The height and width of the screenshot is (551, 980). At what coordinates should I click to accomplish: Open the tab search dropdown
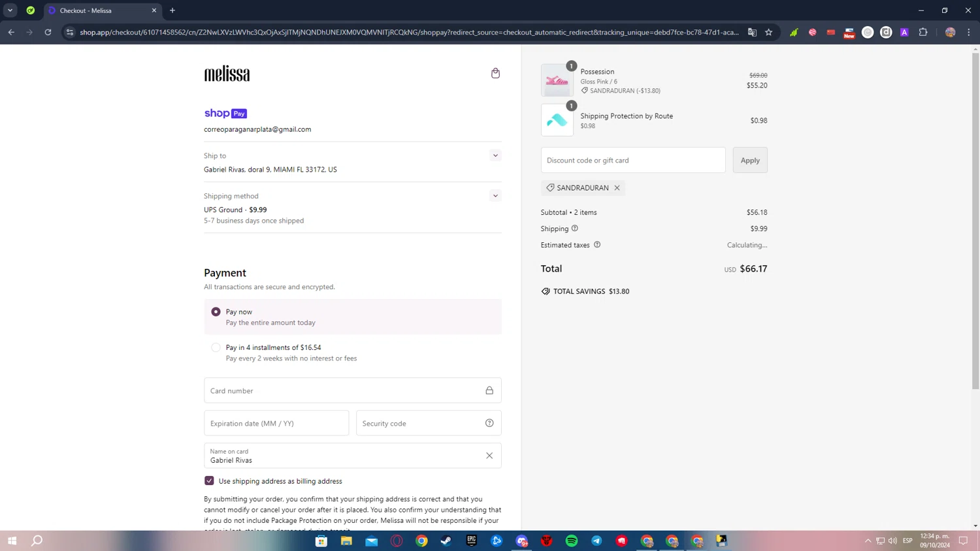point(10,10)
